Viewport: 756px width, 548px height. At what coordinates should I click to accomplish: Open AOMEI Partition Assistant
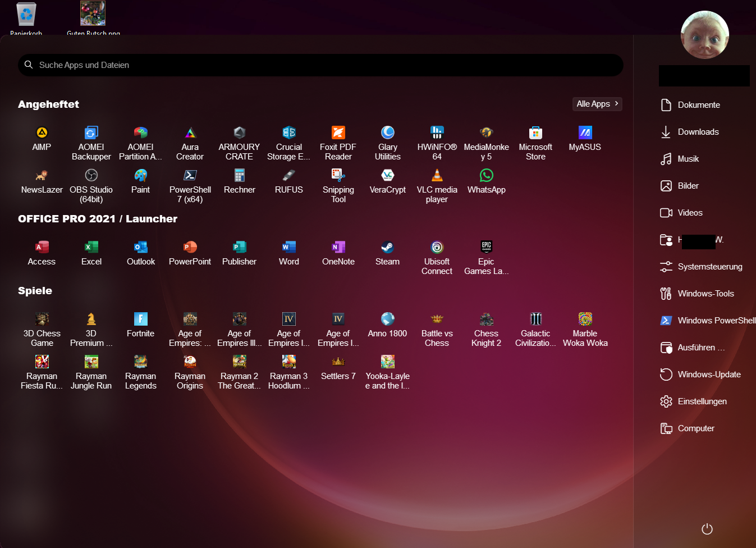pyautogui.click(x=140, y=143)
